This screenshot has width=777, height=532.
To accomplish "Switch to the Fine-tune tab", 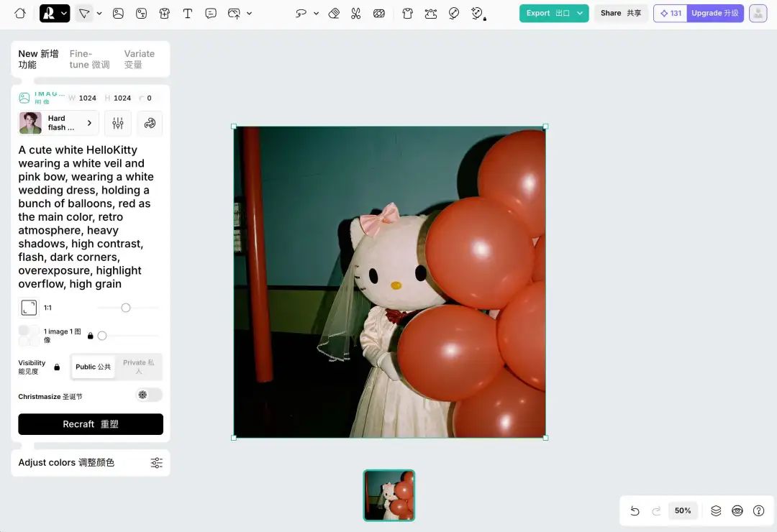I will pyautogui.click(x=89, y=59).
